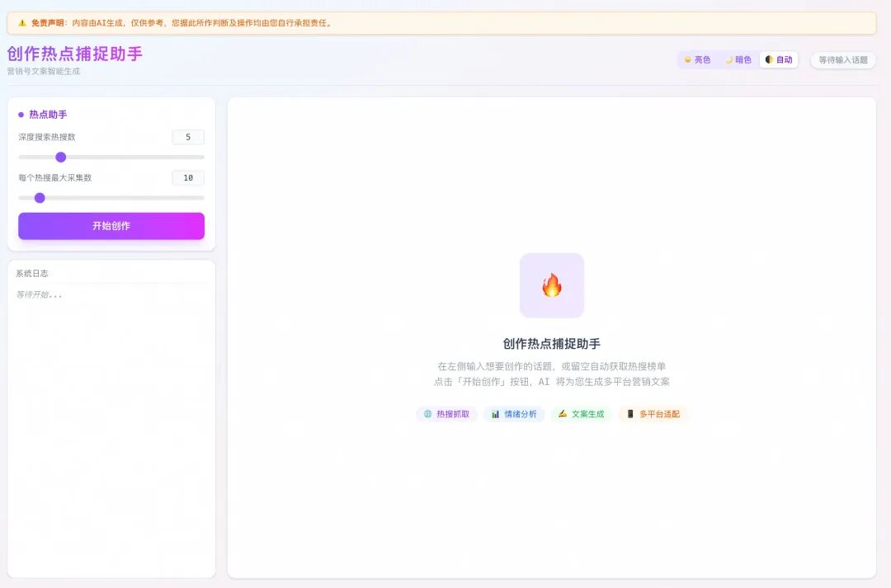891x588 pixels.
Task: Click the 等待输入话题 status pill
Action: pyautogui.click(x=842, y=59)
